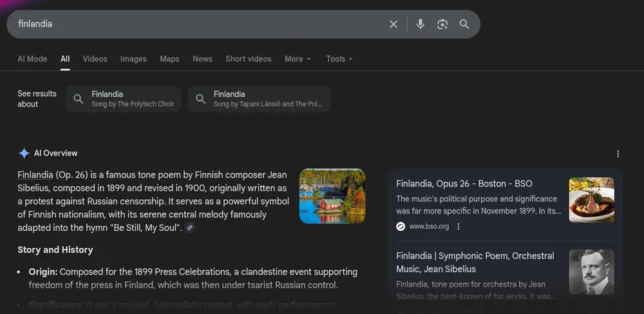644x314 pixels.
Task: Go to the Maps tab
Action: (x=169, y=59)
